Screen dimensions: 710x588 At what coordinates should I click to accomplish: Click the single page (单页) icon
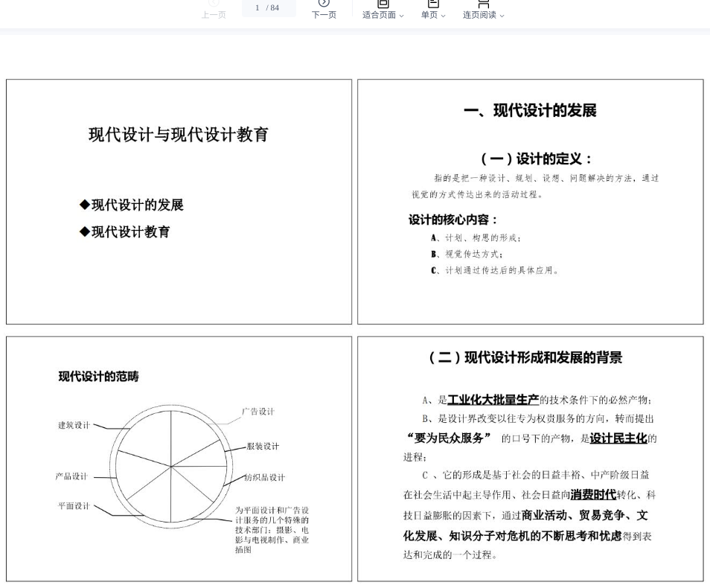[433, 4]
